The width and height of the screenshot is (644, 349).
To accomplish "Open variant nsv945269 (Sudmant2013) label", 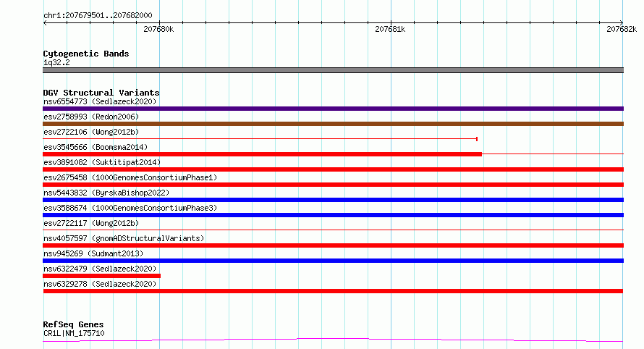I will pos(93,253).
